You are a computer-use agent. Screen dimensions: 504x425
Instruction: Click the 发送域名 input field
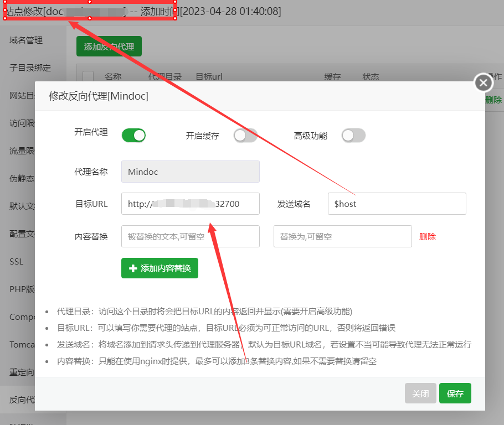397,204
